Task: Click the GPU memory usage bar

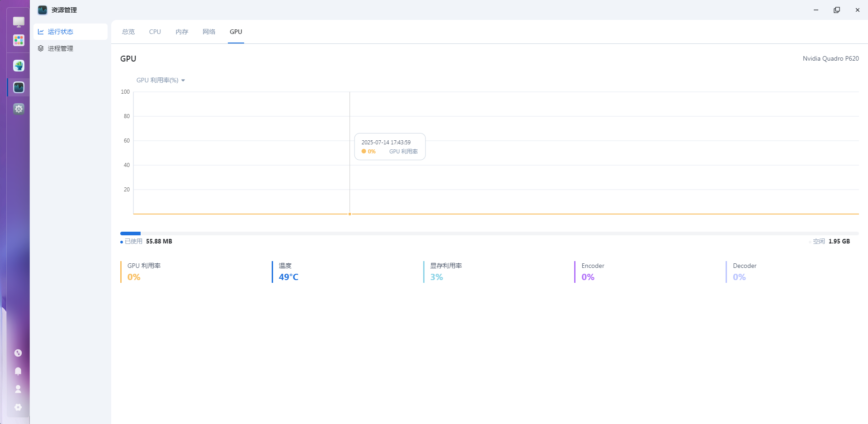Action: (489, 233)
